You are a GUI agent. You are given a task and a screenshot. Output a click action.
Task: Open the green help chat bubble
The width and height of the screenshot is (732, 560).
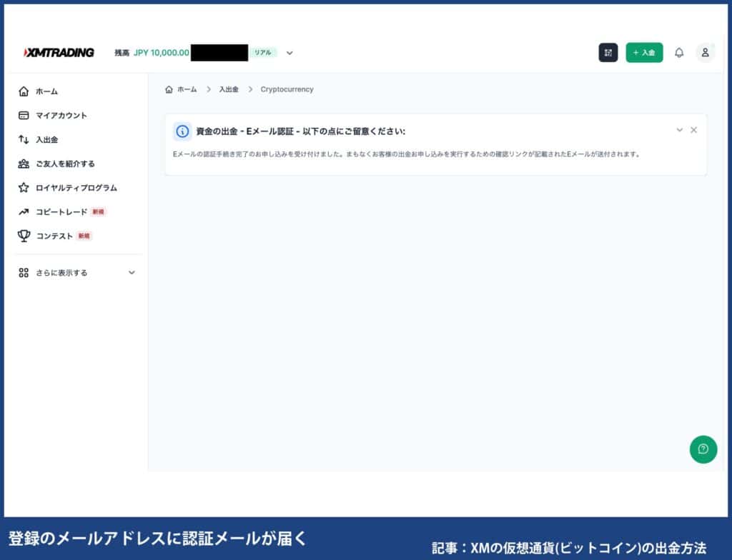703,449
